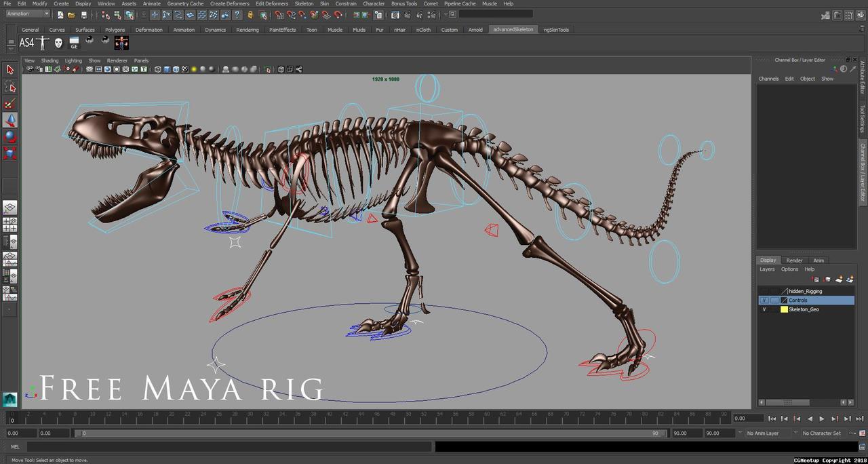Click the save scene icon in status line
Image resolution: width=868 pixels, height=464 pixels.
tap(84, 14)
